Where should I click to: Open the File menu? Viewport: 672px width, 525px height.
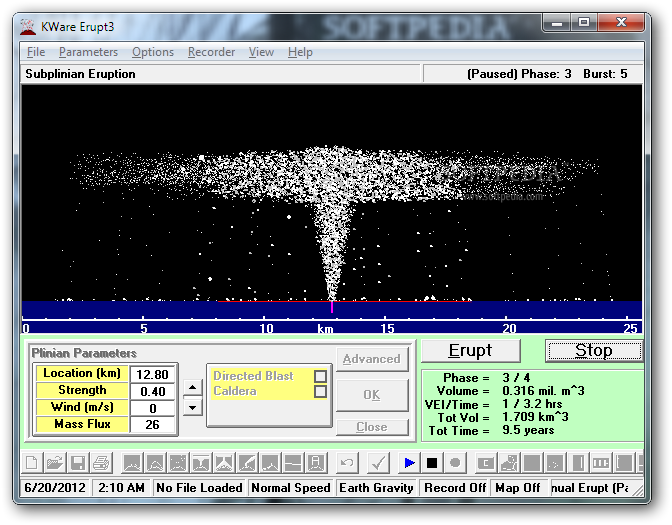click(x=36, y=52)
